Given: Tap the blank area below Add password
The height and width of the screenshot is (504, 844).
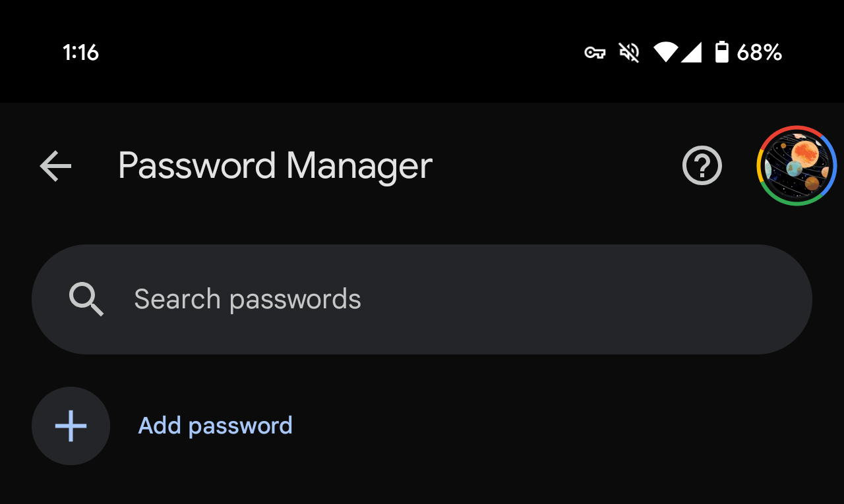Looking at the screenshot, I should click(x=422, y=486).
